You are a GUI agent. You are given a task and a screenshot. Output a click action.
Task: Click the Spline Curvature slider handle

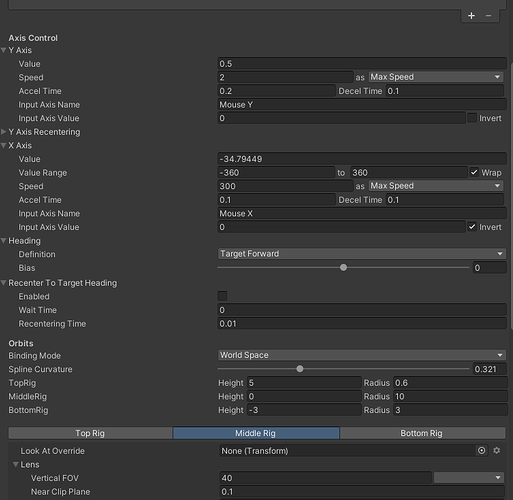(x=300, y=369)
